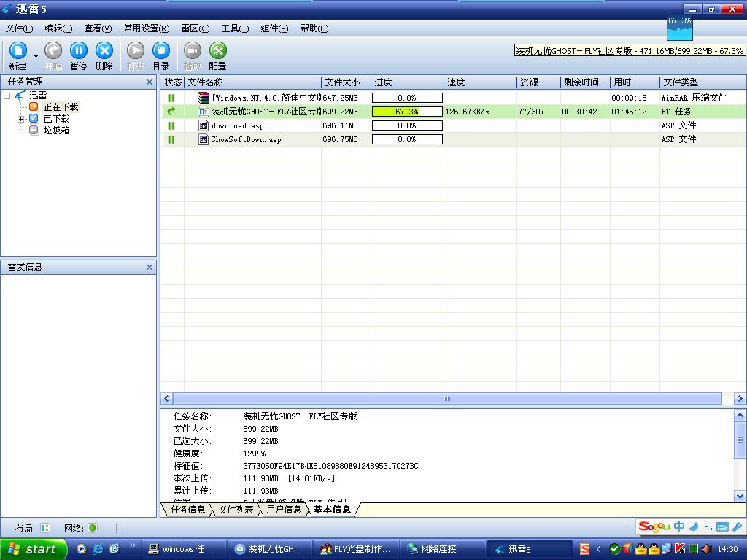Open settings with the 配置 icon

(217, 50)
